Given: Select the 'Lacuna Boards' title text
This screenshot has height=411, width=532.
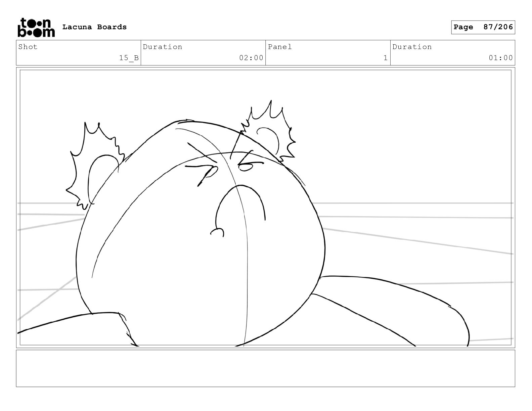Looking at the screenshot, I should 94,27.
